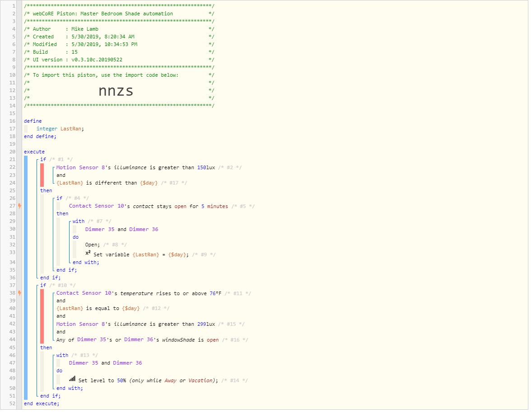532x412 pixels.
Task: Open the with block labeled #13
Action: click(x=62, y=356)
